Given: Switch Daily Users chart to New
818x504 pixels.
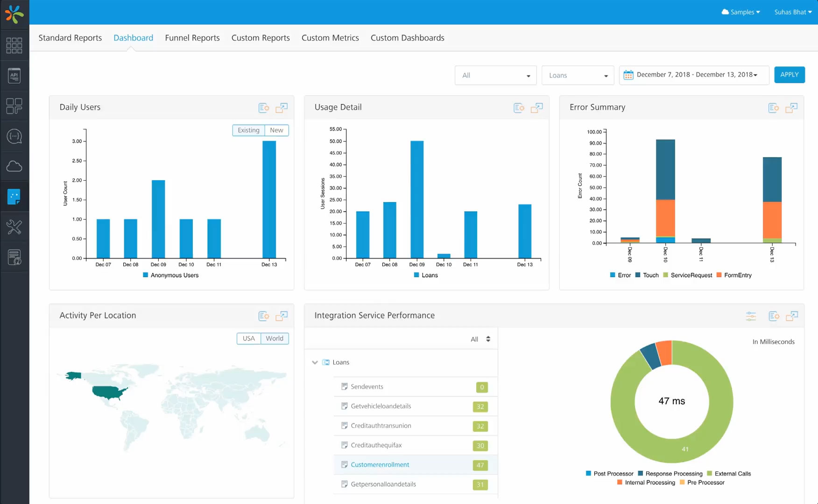Looking at the screenshot, I should [276, 130].
